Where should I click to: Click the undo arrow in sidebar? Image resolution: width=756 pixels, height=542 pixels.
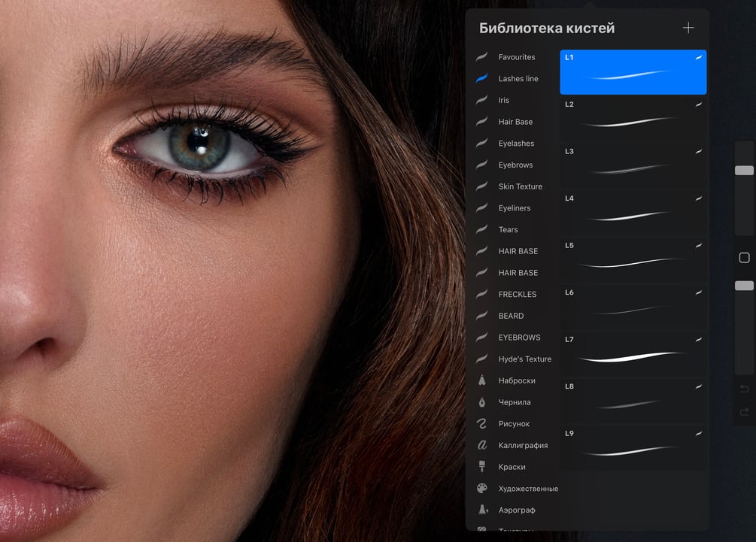744,389
